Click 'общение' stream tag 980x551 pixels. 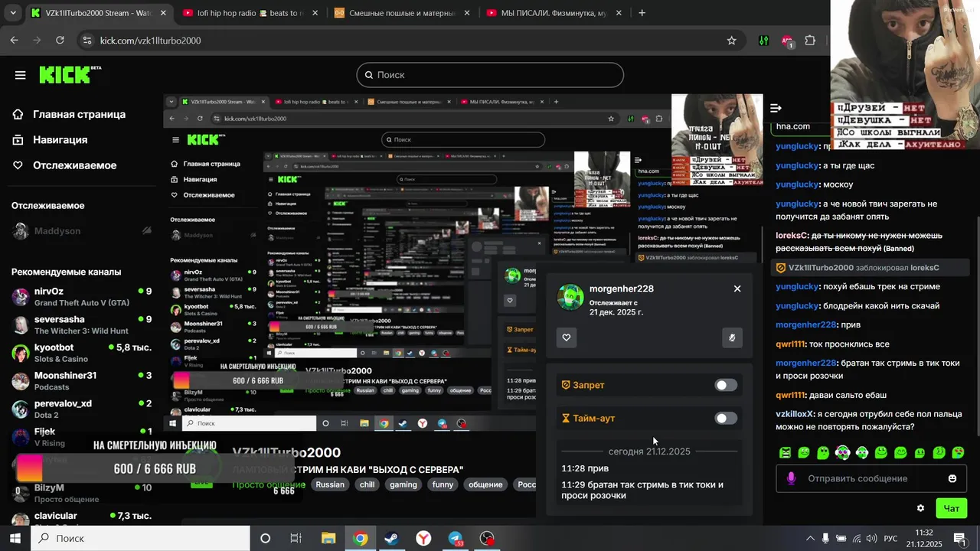pos(485,484)
